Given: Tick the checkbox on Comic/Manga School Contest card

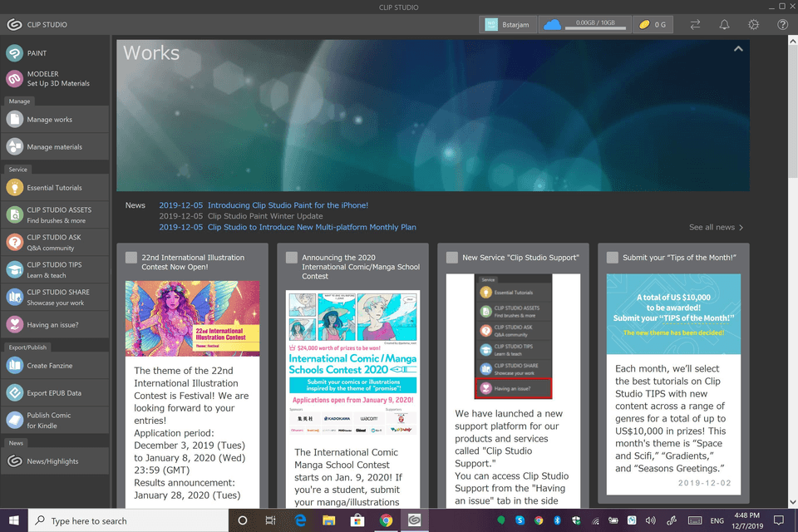Looking at the screenshot, I should point(292,258).
